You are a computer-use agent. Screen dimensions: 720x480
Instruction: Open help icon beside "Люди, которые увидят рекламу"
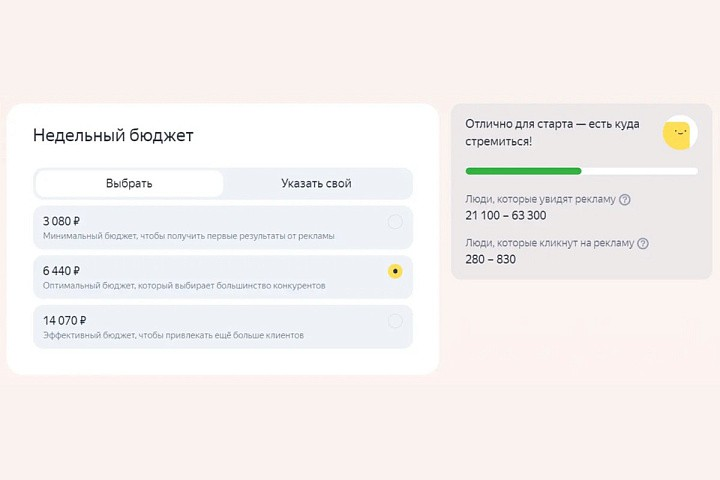pyautogui.click(x=625, y=199)
